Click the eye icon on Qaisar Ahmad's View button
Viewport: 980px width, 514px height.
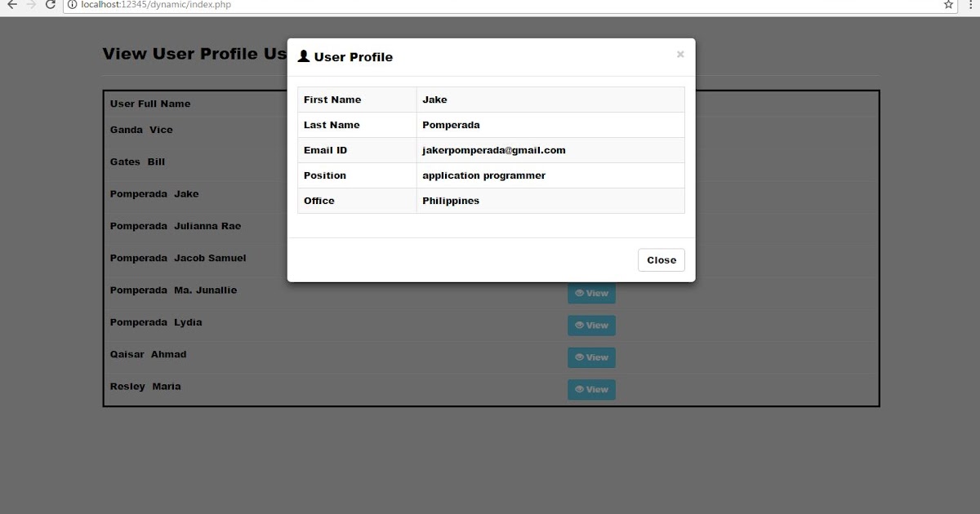coord(580,357)
